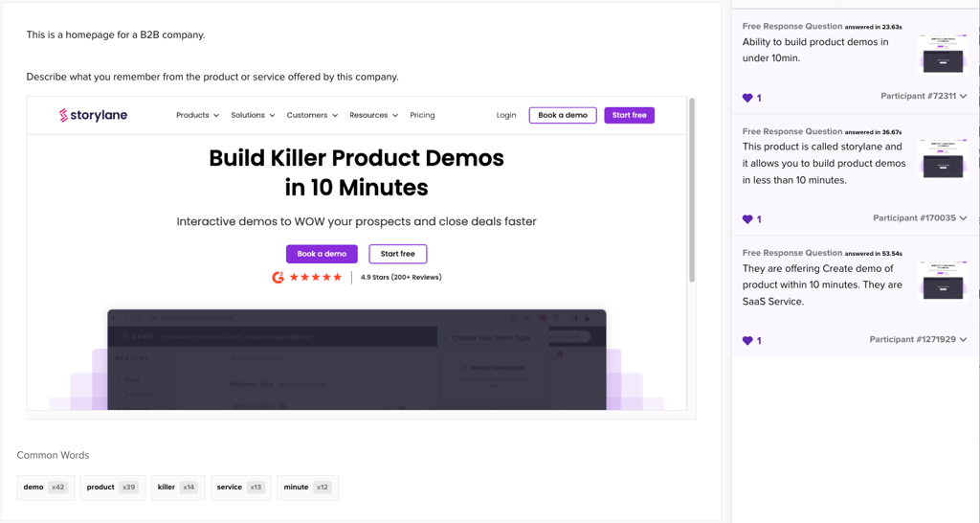Click the 4.9 Stars (200+ Reviews) text

pos(401,277)
